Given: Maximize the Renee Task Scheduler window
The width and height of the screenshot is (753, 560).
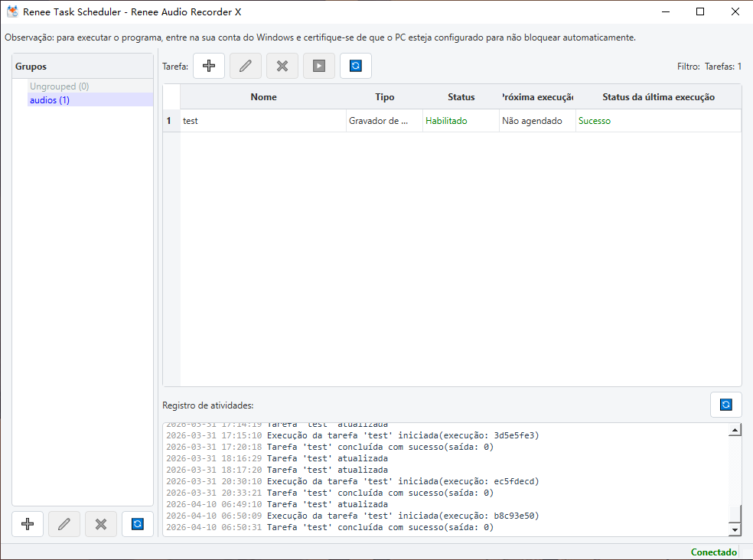Looking at the screenshot, I should click(x=700, y=11).
